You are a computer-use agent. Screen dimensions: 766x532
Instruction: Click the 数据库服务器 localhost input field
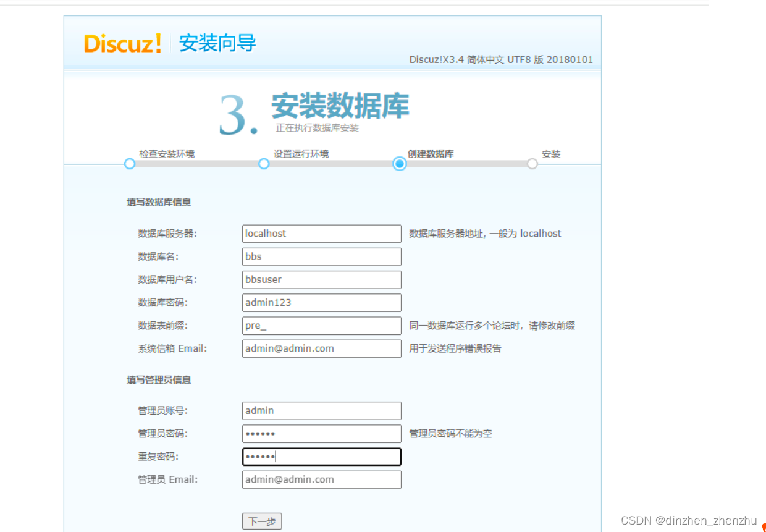[x=322, y=234]
